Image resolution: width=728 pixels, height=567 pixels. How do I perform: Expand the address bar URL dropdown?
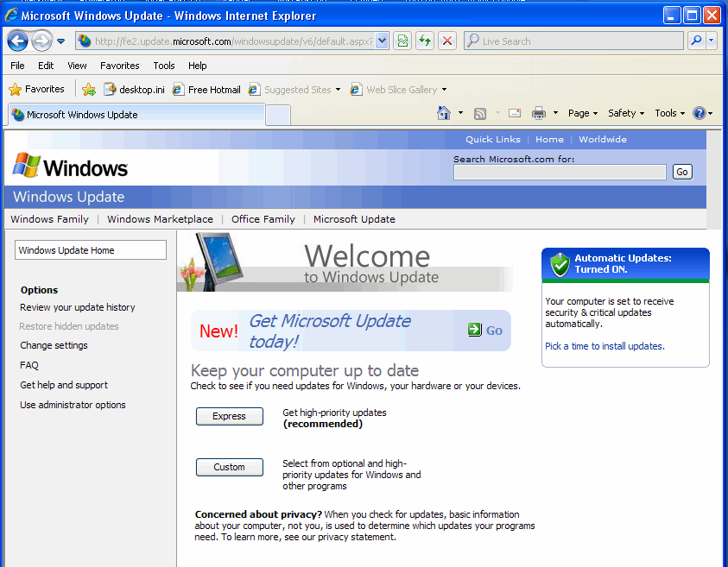382,41
